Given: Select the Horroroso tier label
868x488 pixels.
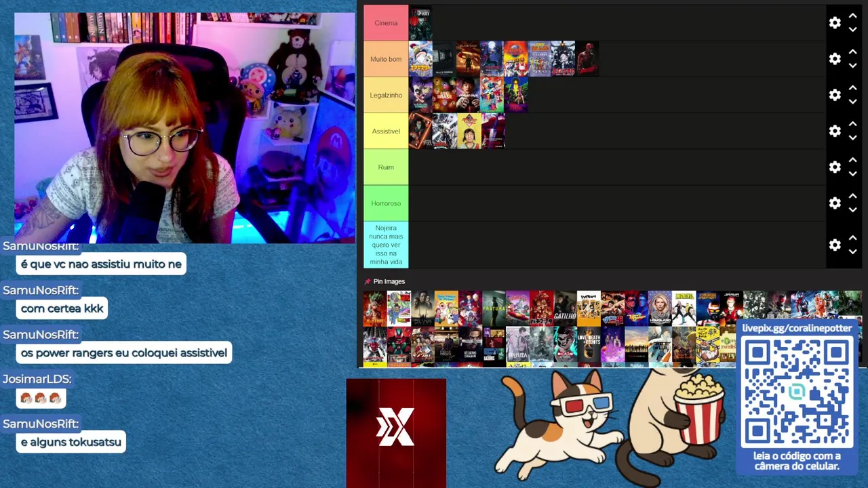Looking at the screenshot, I should [x=386, y=203].
